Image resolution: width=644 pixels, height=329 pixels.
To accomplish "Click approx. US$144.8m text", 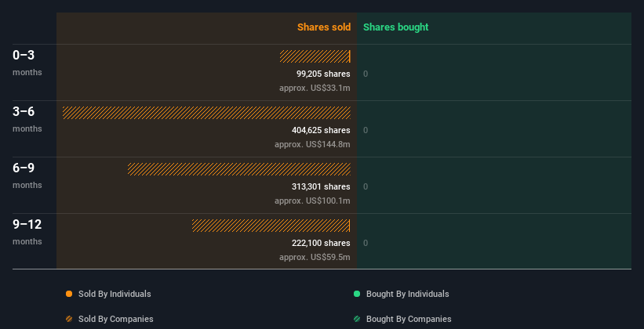I will tap(312, 144).
